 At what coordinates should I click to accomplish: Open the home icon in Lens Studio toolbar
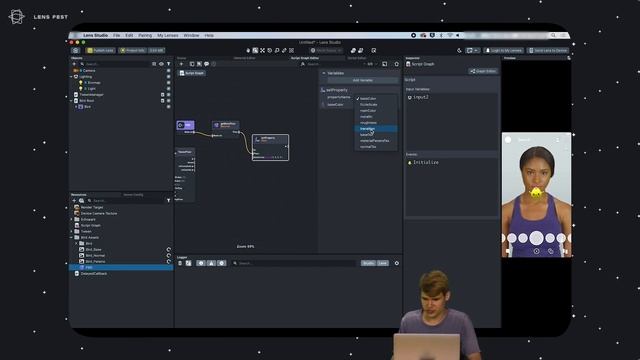[76, 51]
